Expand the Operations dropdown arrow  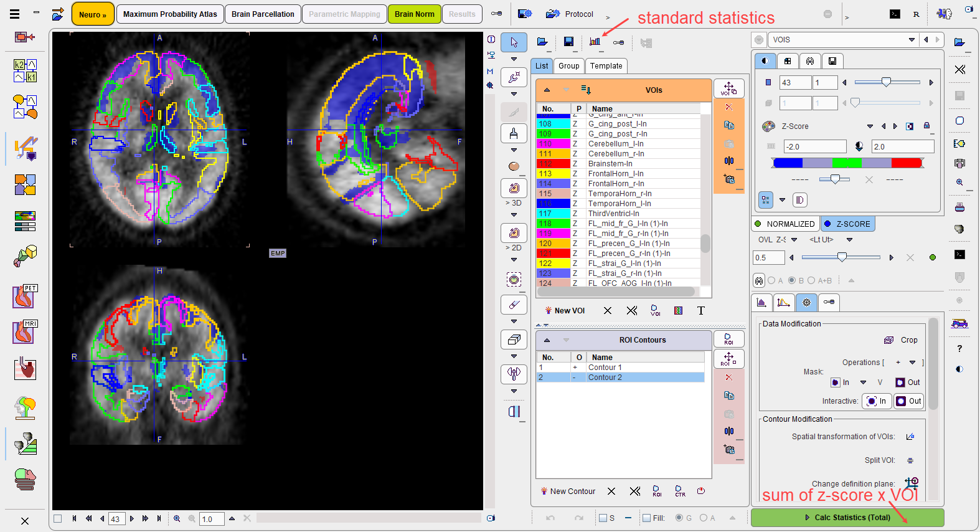tap(912, 363)
